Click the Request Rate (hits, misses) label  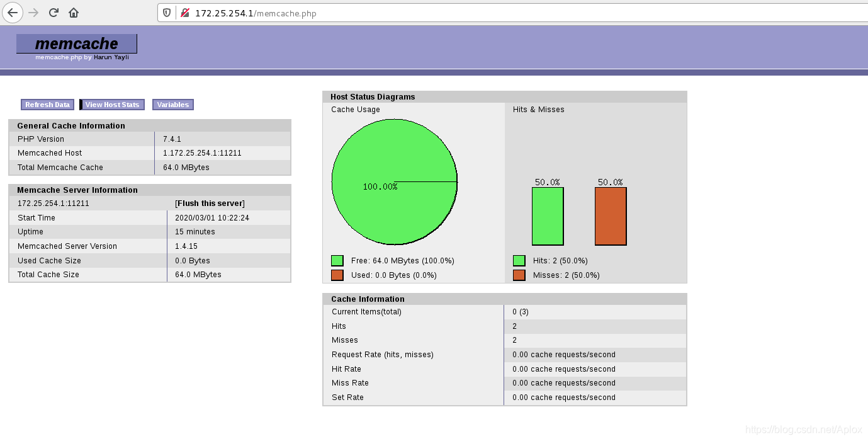pyautogui.click(x=383, y=355)
